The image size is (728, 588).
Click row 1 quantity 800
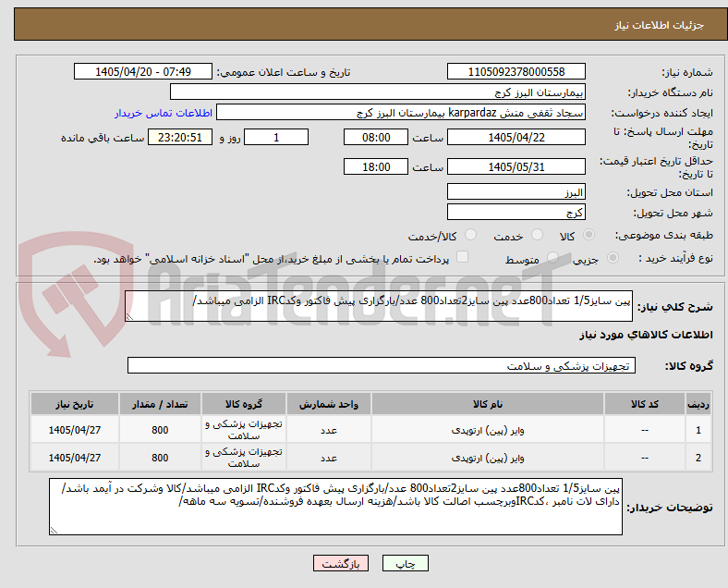[x=160, y=430]
